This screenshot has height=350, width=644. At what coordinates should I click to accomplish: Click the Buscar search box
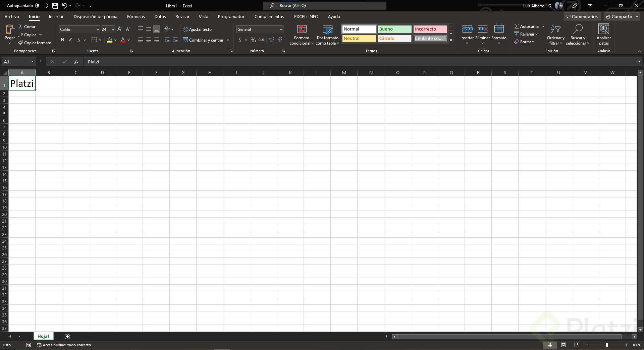click(325, 6)
